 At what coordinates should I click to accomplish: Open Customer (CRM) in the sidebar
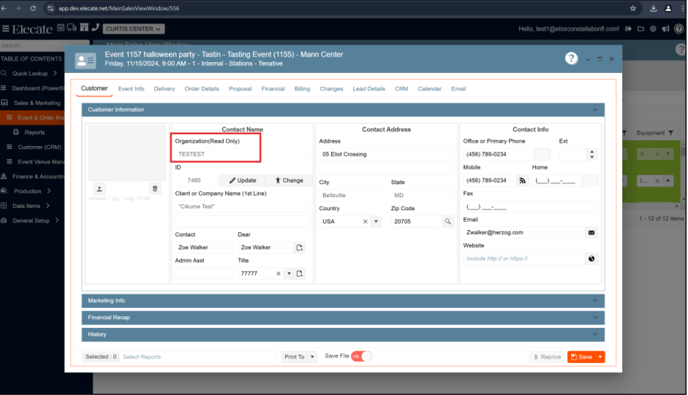pyautogui.click(x=39, y=147)
